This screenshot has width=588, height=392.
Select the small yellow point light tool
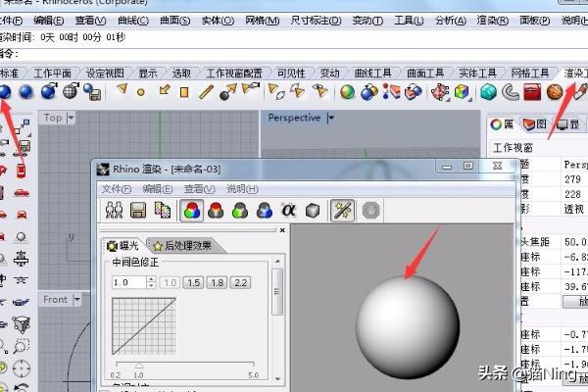pyautogui.click(x=141, y=92)
